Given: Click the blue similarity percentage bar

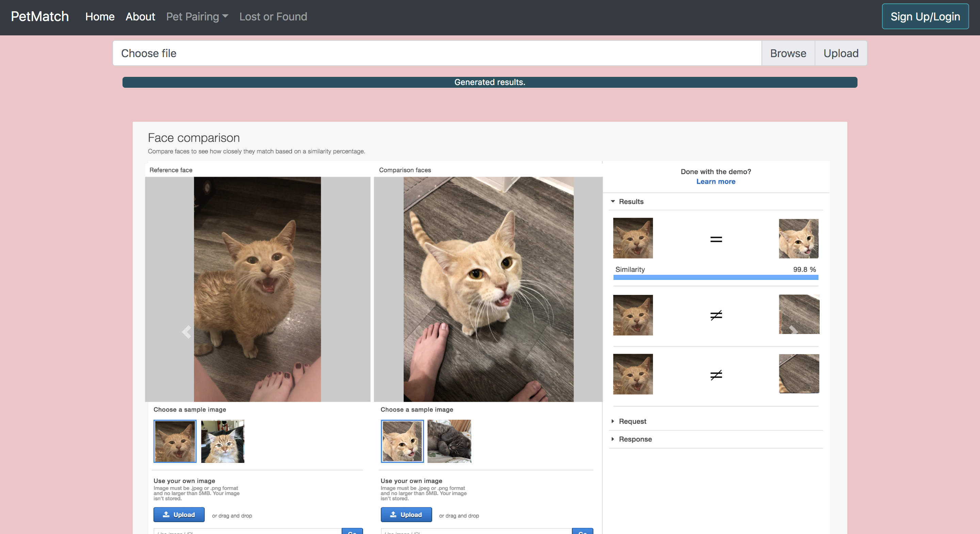Looking at the screenshot, I should pyautogui.click(x=715, y=278).
